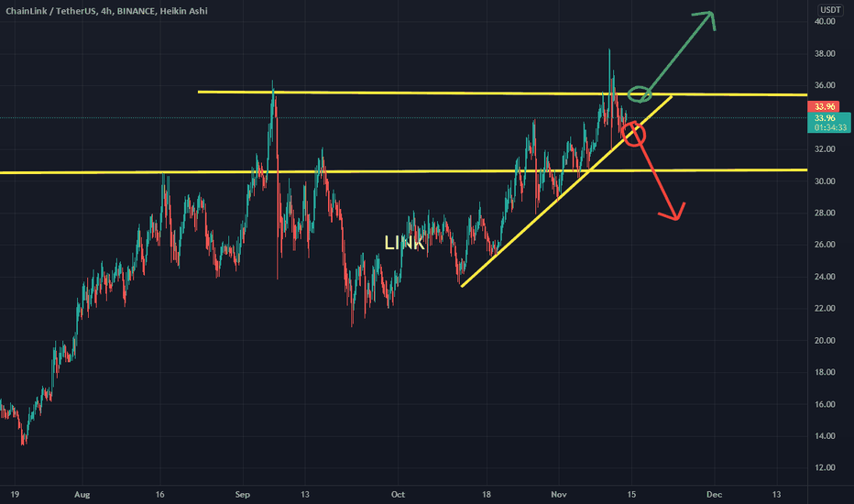
Task: Click the LINK text label on chart
Action: [x=404, y=243]
